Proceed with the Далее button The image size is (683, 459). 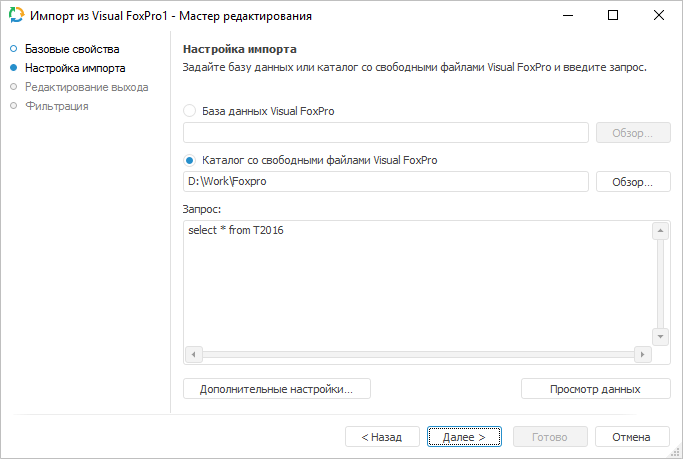pyautogui.click(x=464, y=437)
